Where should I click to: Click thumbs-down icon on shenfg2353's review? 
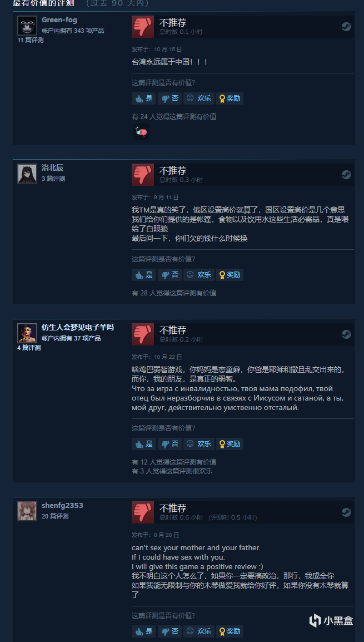[x=143, y=512]
